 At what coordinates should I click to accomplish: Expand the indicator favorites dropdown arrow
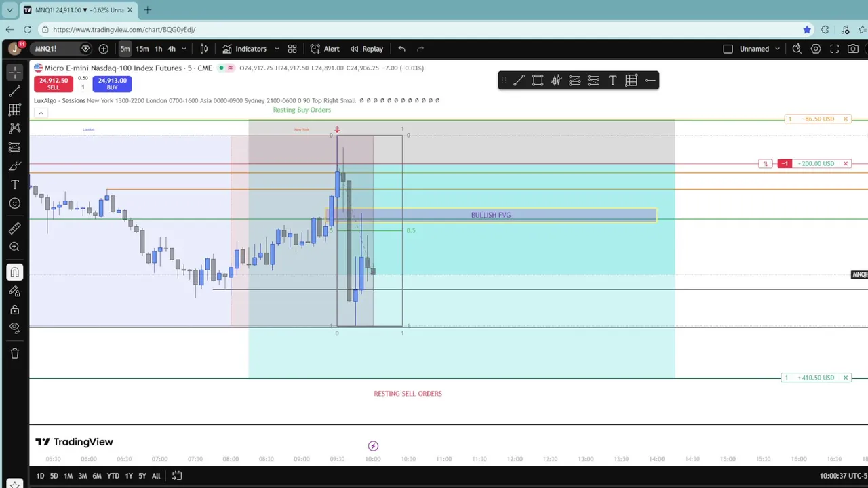point(277,49)
